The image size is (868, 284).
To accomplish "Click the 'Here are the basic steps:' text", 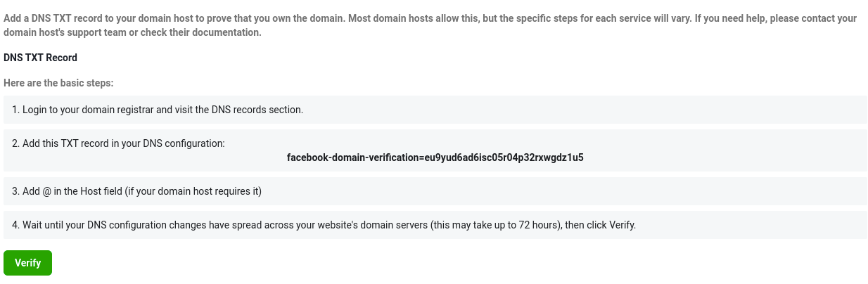I will 58,83.
